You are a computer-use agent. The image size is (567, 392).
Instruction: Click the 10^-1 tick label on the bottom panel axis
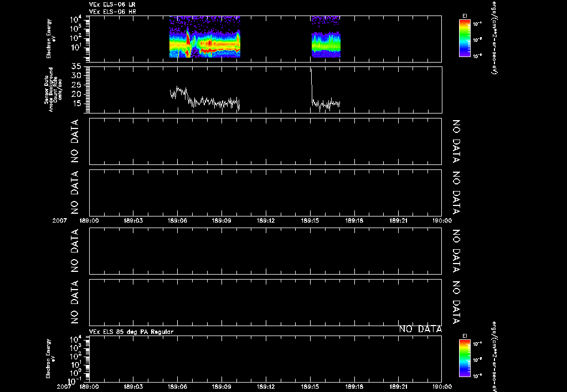pos(75,381)
